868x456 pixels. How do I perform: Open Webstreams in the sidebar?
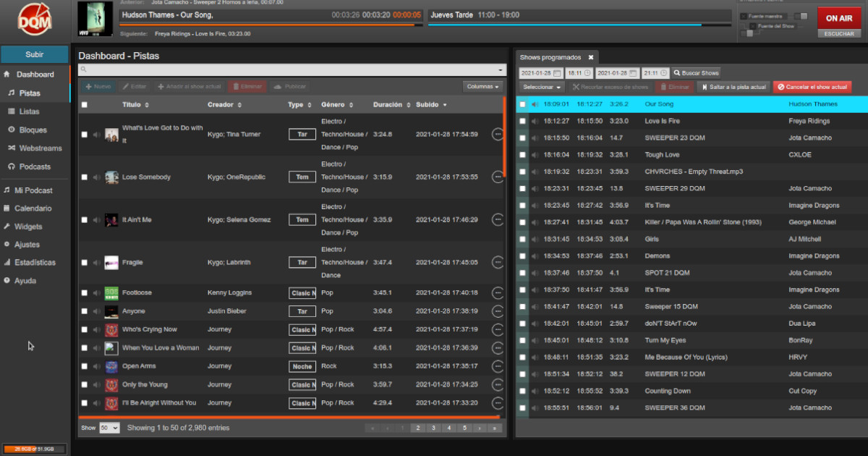[35, 148]
